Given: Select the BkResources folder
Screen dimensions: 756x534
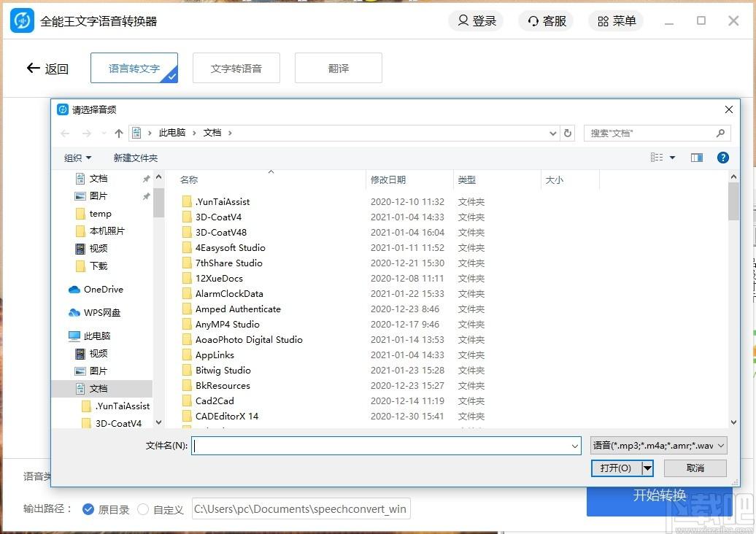Looking at the screenshot, I should click(223, 386).
